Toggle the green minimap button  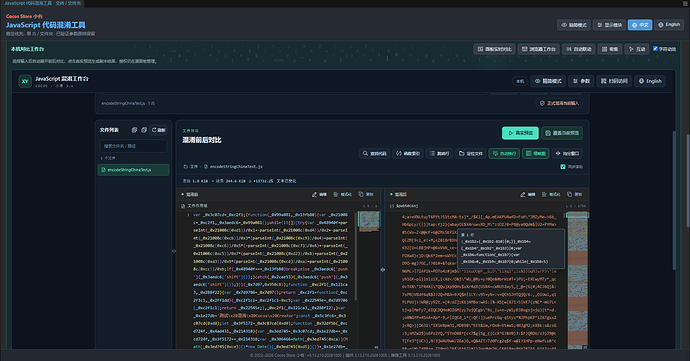click(x=536, y=153)
